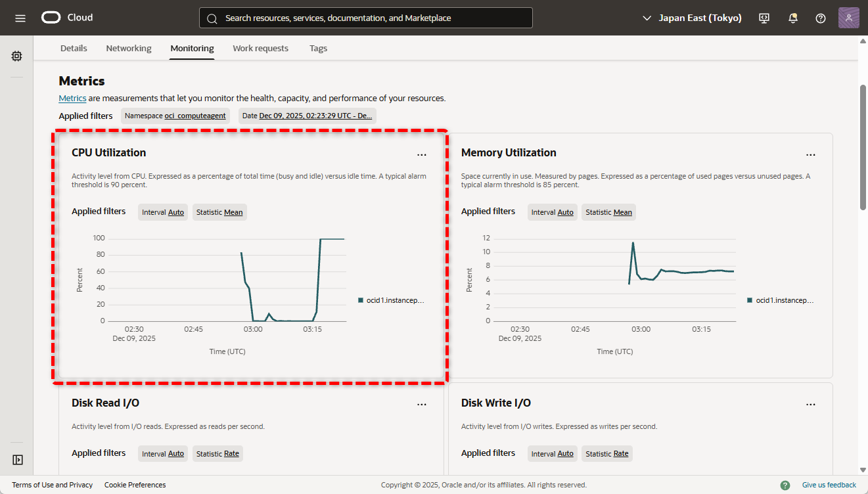Click the Compute chip icon in sidebar

[x=17, y=56]
